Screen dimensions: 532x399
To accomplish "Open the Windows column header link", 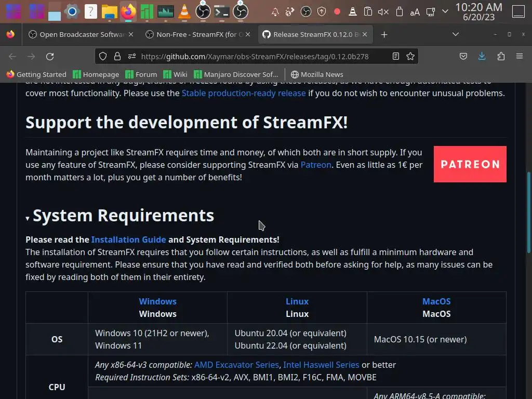I will click(158, 301).
